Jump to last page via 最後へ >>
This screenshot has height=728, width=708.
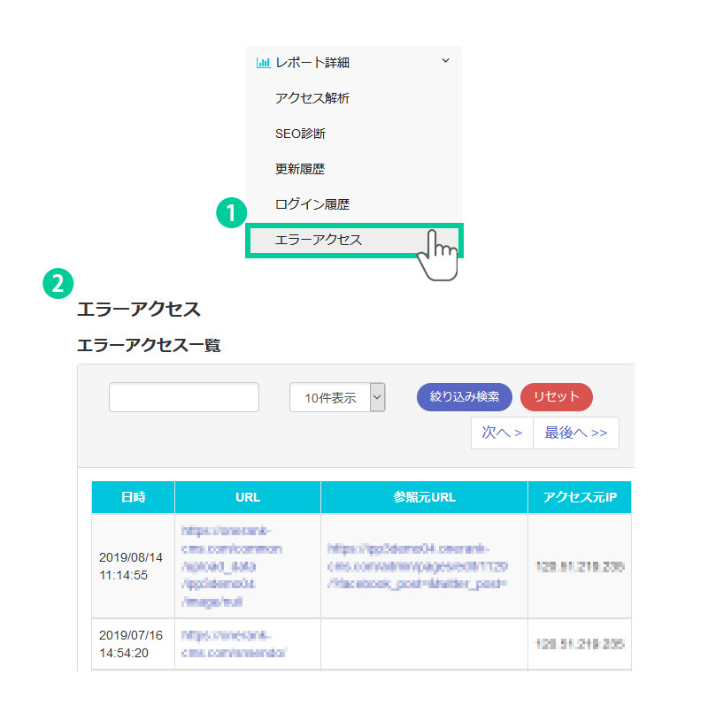click(575, 433)
